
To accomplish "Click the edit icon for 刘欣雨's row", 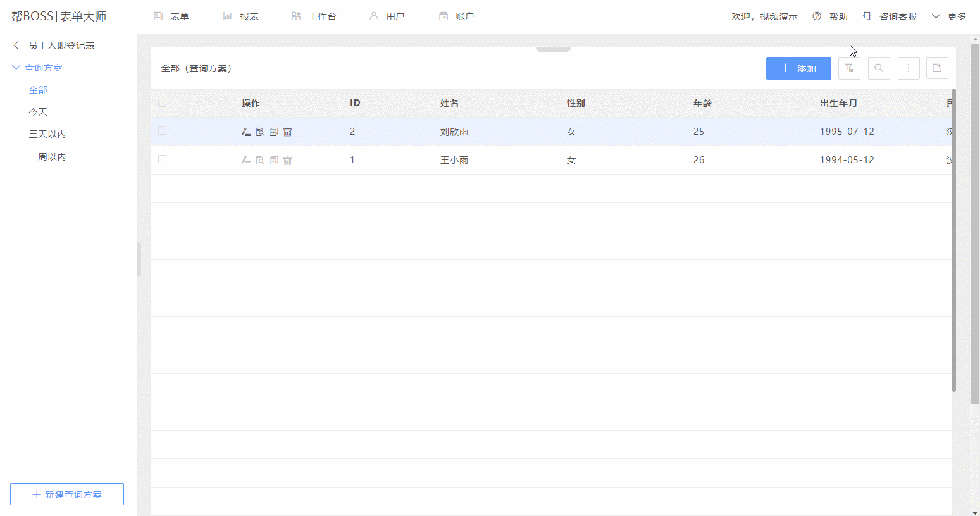I will click(246, 132).
